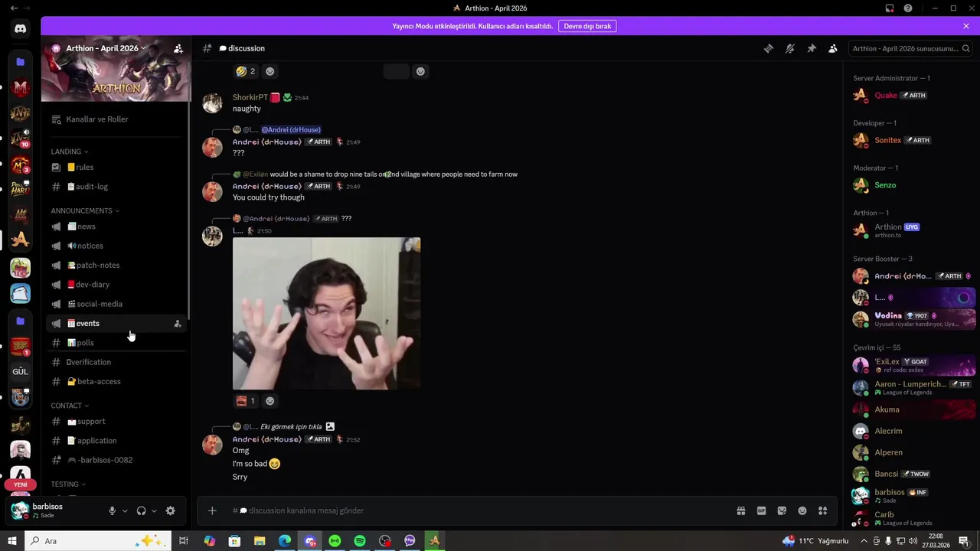Viewport: 980px width, 551px height.
Task: Add reaction button under the GIF
Action: [x=269, y=401]
